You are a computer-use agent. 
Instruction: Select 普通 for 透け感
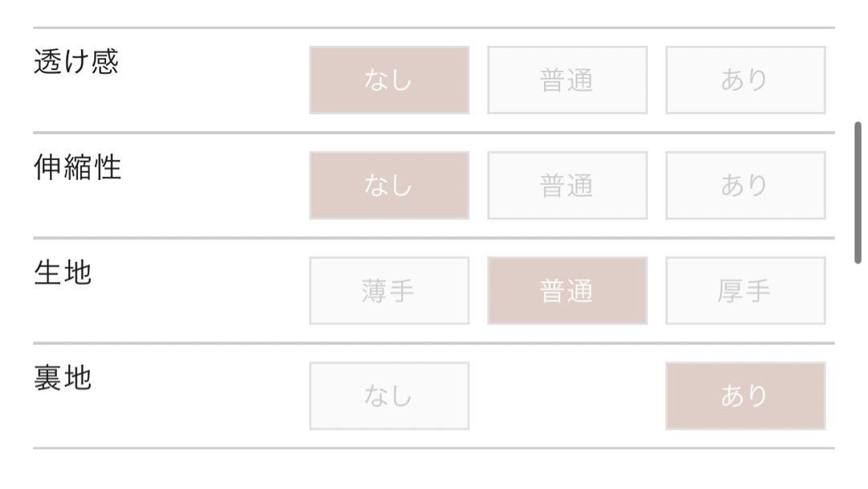coord(567,80)
